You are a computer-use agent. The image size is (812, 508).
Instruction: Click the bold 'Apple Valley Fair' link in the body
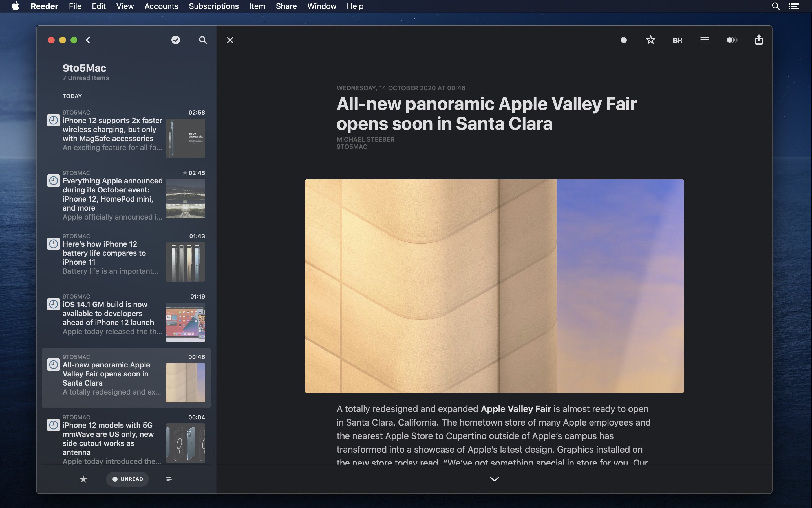516,409
